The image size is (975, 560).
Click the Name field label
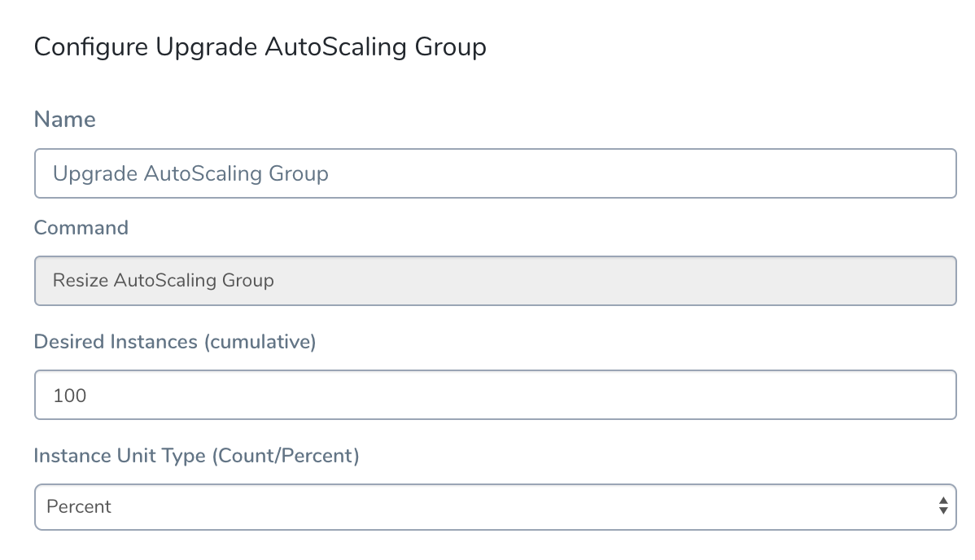coord(64,120)
